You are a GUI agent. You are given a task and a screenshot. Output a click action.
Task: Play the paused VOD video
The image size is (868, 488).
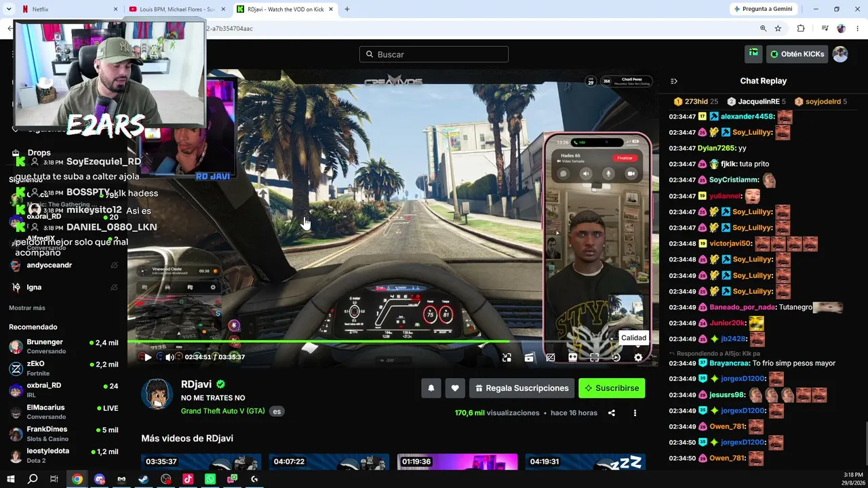point(147,357)
